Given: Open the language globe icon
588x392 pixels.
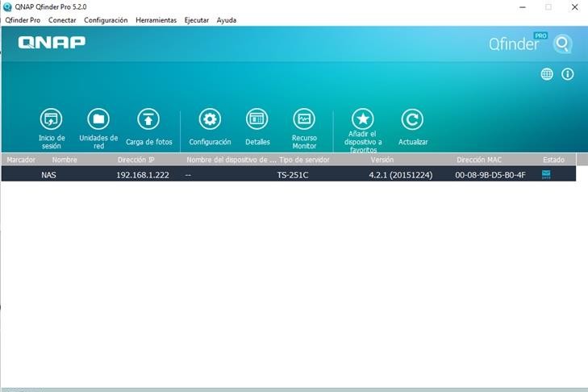Looking at the screenshot, I should (x=547, y=74).
